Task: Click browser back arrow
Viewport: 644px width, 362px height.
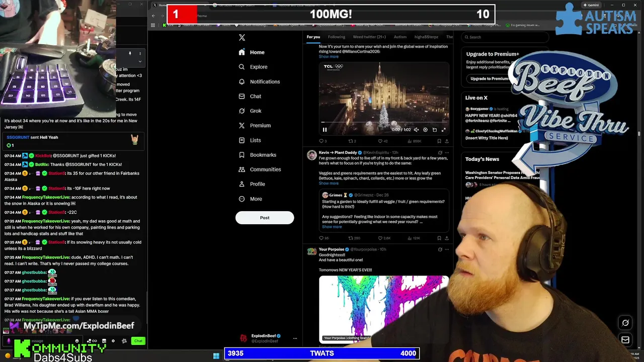Action: [x=153, y=16]
